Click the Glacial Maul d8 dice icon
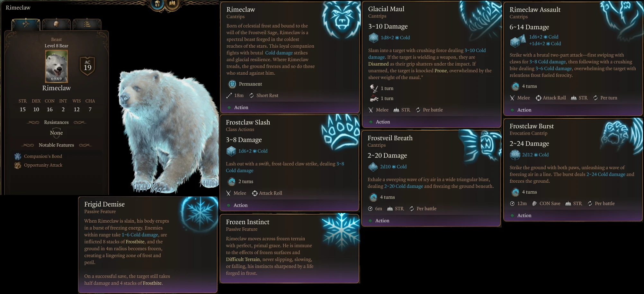The width and height of the screenshot is (644, 294). 373,38
